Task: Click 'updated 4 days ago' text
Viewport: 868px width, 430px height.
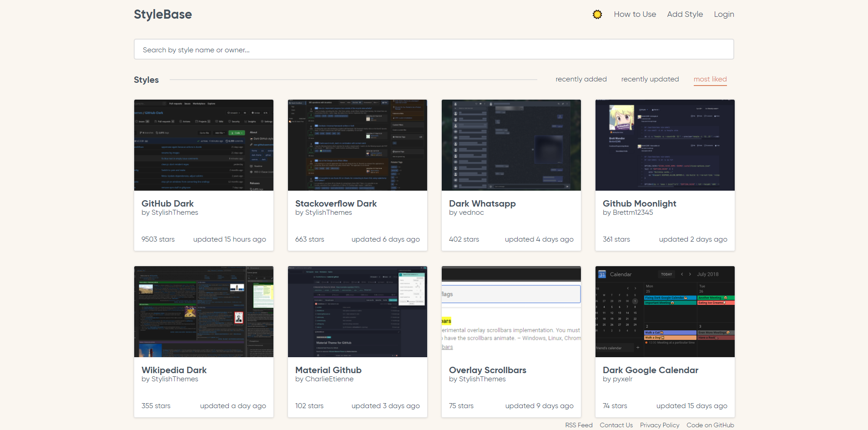Action: (539, 239)
